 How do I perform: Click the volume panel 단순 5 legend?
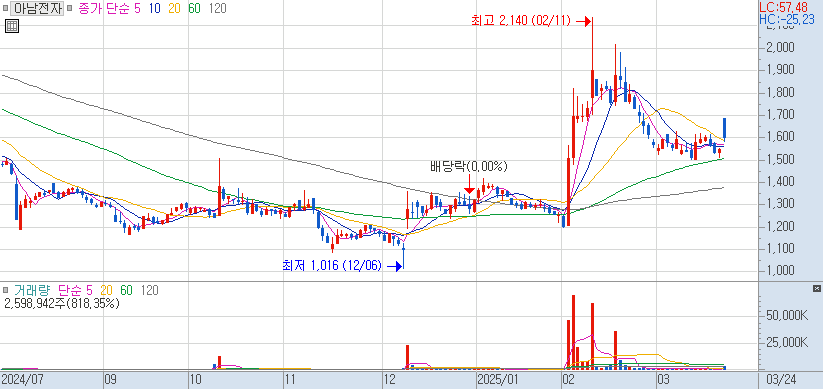pyautogui.click(x=75, y=290)
